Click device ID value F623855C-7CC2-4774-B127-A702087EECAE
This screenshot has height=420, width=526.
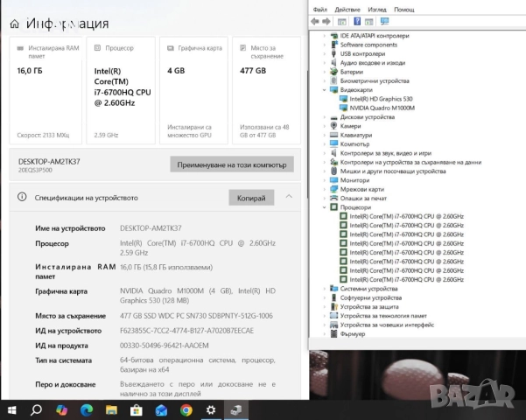tap(186, 331)
